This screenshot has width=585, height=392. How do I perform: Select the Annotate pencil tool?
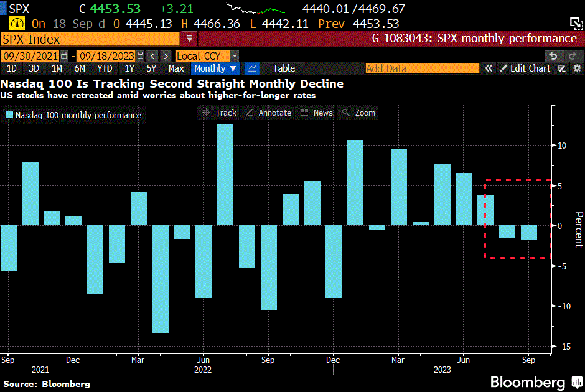pos(269,113)
